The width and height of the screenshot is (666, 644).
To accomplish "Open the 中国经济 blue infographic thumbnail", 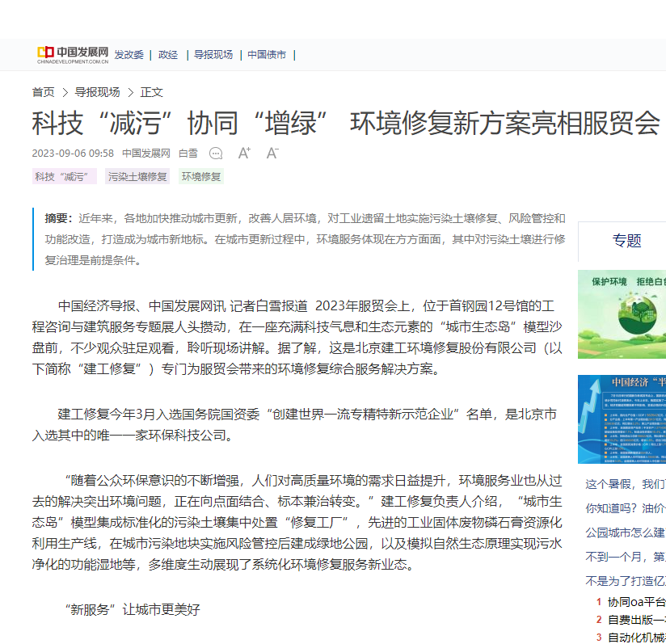I will tap(622, 419).
